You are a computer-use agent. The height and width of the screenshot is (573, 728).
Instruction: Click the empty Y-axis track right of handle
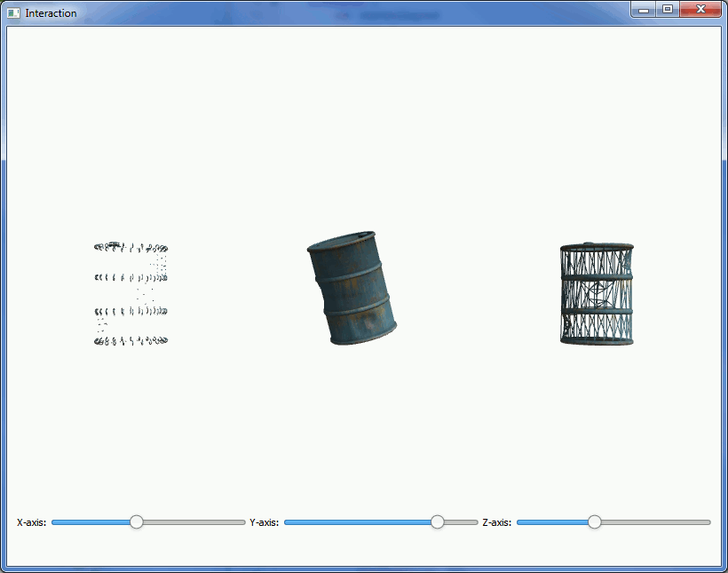pyautogui.click(x=461, y=522)
